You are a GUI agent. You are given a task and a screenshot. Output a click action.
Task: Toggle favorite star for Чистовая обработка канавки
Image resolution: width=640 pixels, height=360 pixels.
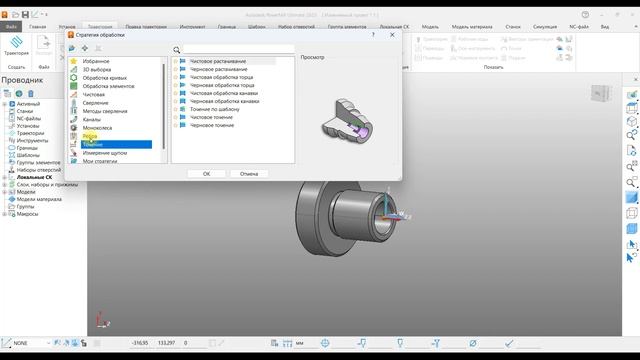176,93
